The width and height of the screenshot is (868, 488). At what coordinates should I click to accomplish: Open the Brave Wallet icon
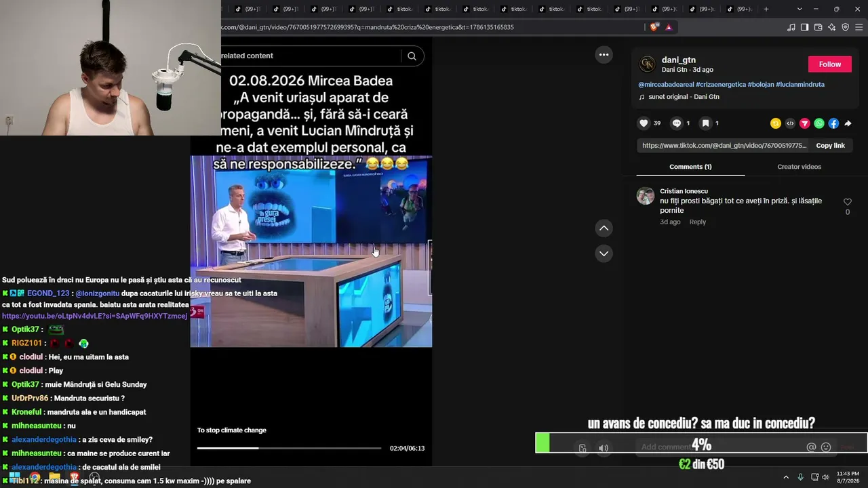pos(818,27)
